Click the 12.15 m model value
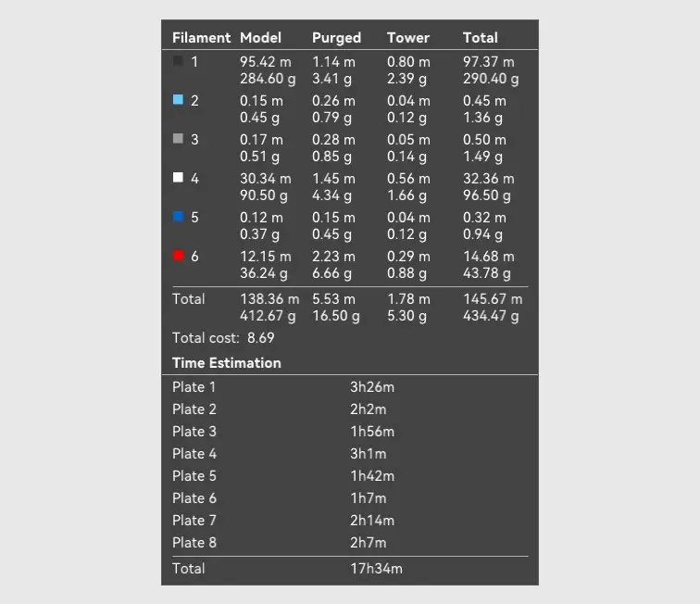This screenshot has height=604, width=700. click(265, 256)
